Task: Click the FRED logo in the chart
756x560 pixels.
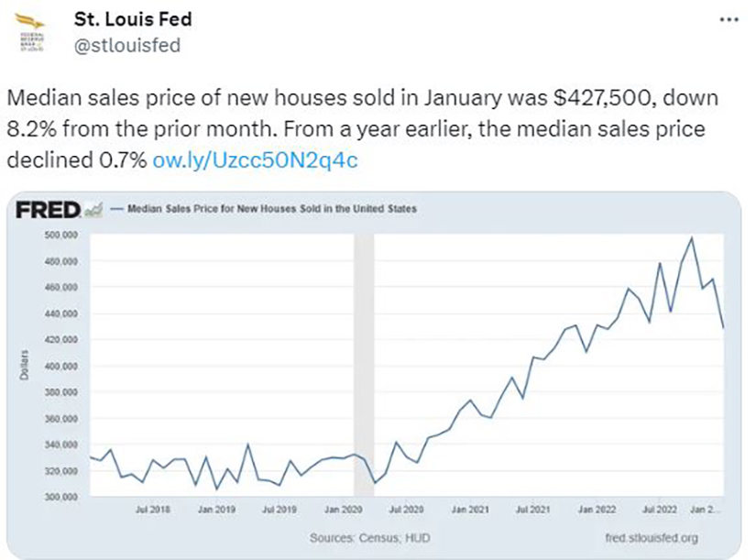Action: coord(48,210)
